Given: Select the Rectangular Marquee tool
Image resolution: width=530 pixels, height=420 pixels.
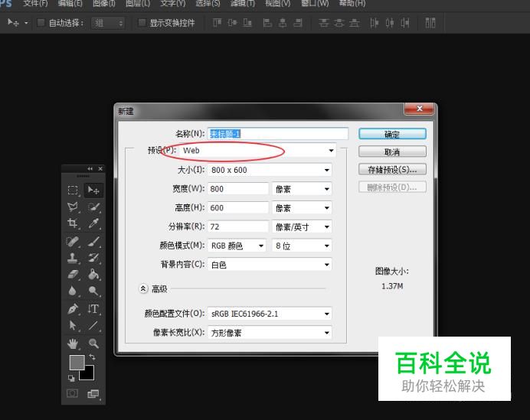Looking at the screenshot, I should [x=73, y=190].
